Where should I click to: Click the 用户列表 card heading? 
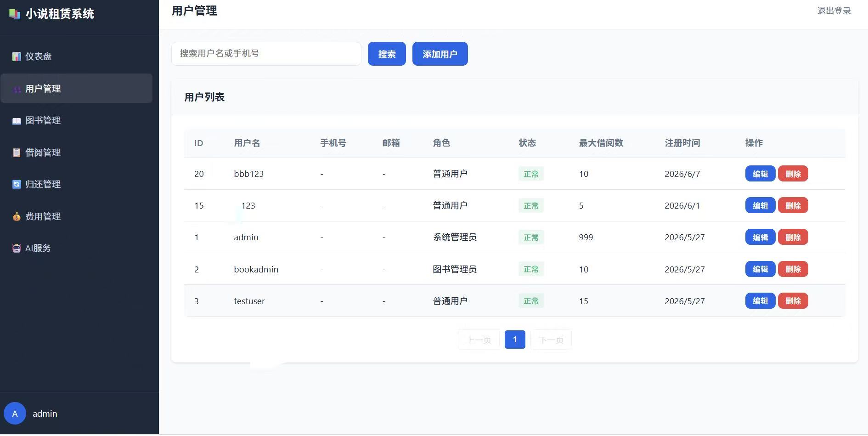pos(204,97)
